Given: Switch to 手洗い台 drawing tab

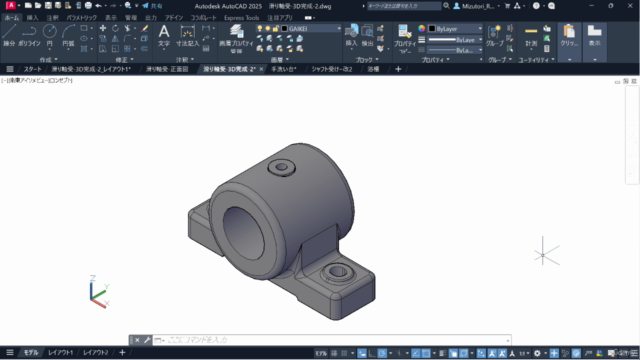Looking at the screenshot, I should pyautogui.click(x=284, y=69).
